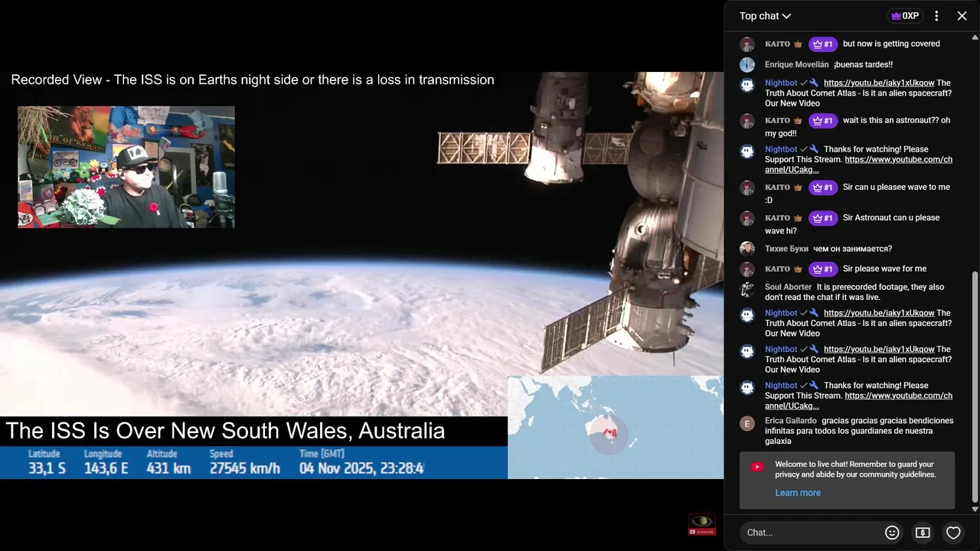Send a heart reaction
The height and width of the screenshot is (551, 980).
(953, 533)
